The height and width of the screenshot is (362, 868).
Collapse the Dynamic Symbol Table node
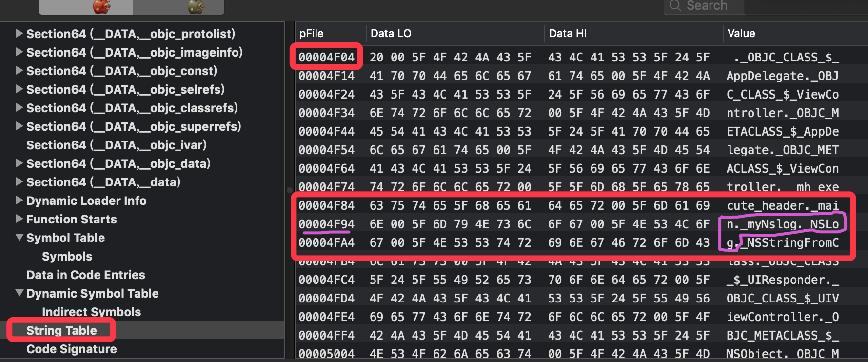pos(19,293)
